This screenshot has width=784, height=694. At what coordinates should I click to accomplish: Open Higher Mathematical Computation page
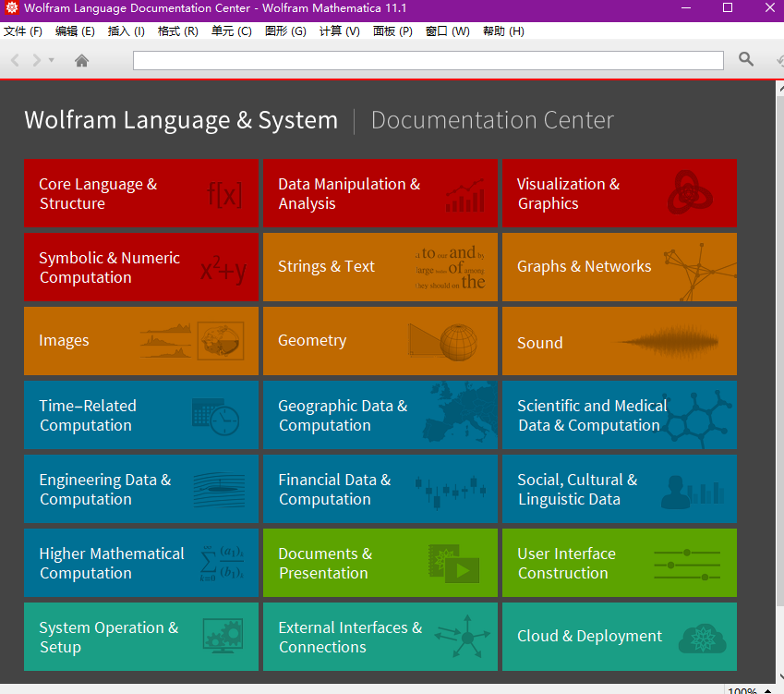coord(111,563)
